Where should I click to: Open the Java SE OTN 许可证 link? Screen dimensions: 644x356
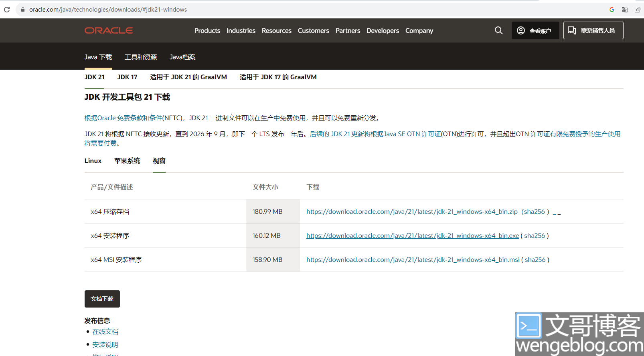[x=412, y=134]
